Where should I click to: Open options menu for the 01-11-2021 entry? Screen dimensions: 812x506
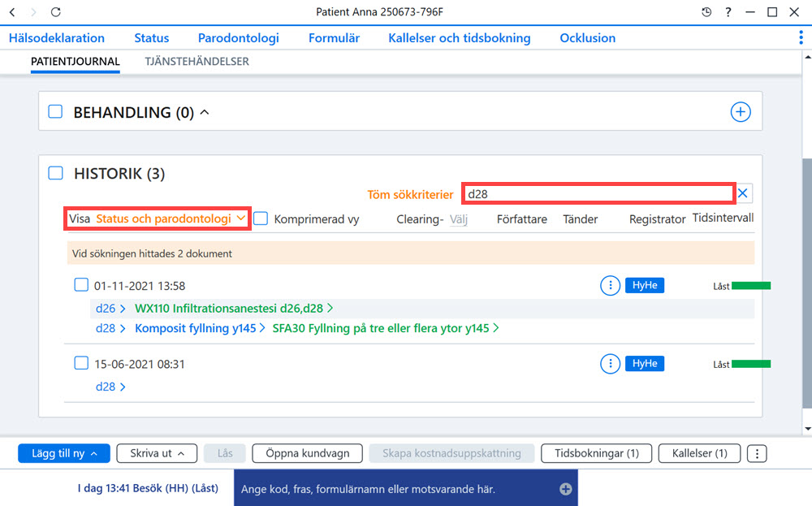(x=610, y=285)
